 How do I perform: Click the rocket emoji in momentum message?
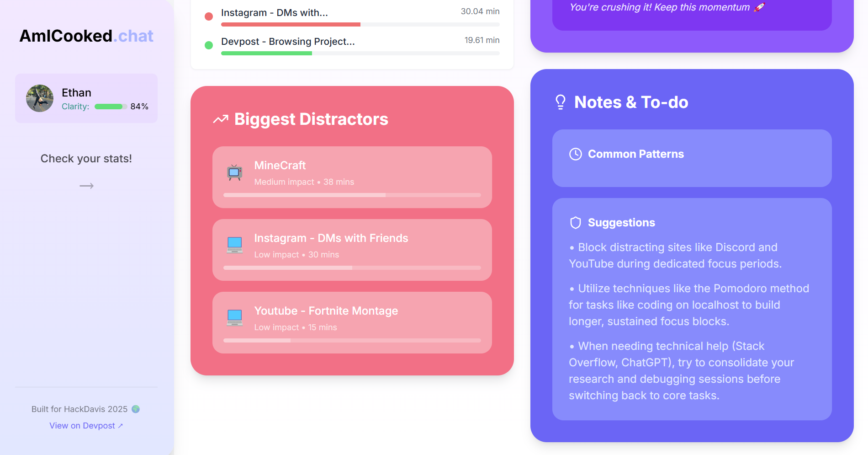[x=759, y=7]
